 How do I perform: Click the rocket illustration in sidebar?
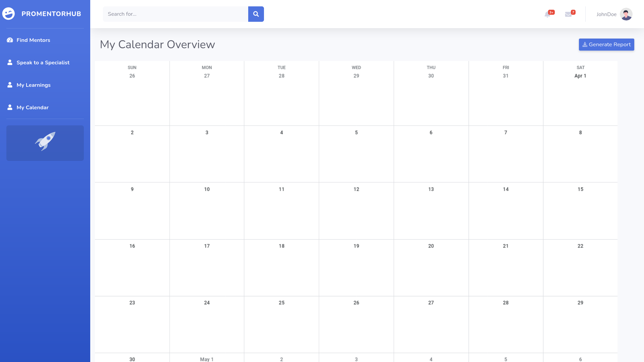point(45,141)
